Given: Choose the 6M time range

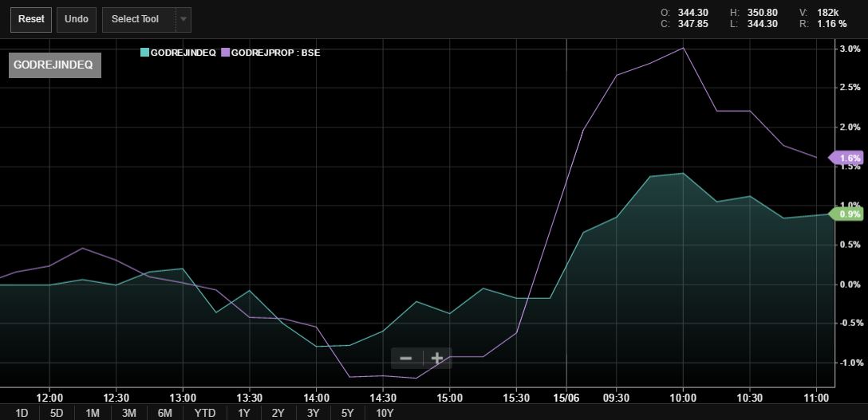Looking at the screenshot, I should 165,412.
